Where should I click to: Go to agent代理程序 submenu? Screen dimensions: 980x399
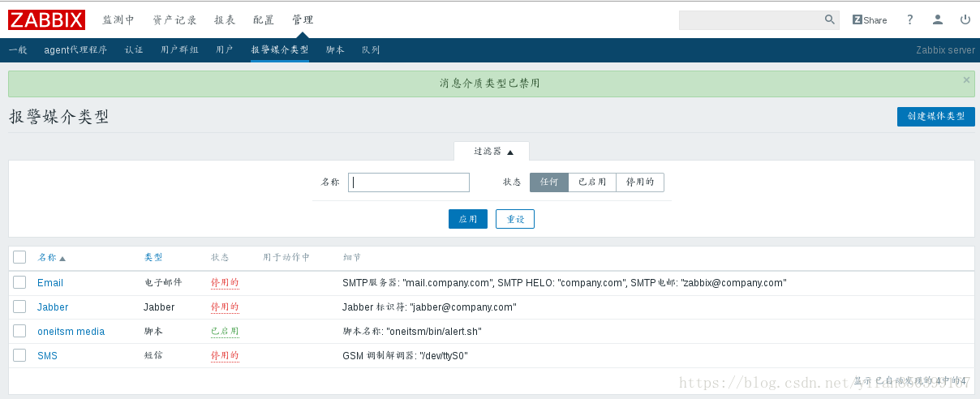pos(75,50)
